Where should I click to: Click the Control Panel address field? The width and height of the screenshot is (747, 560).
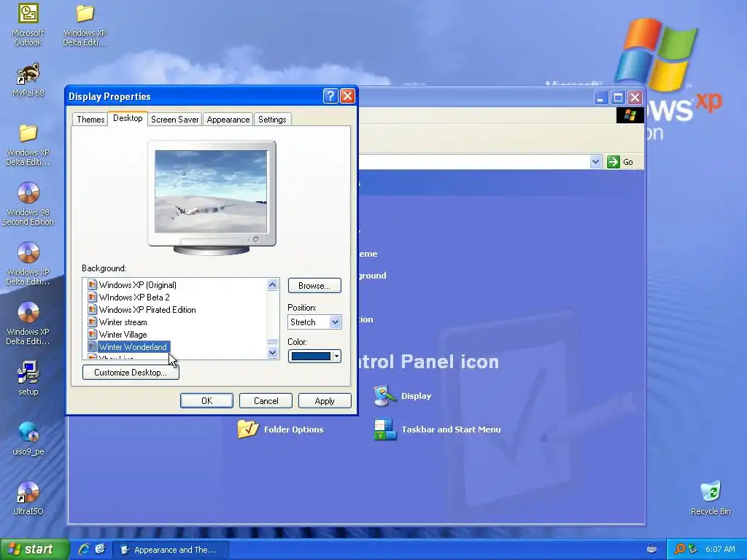[x=473, y=162]
